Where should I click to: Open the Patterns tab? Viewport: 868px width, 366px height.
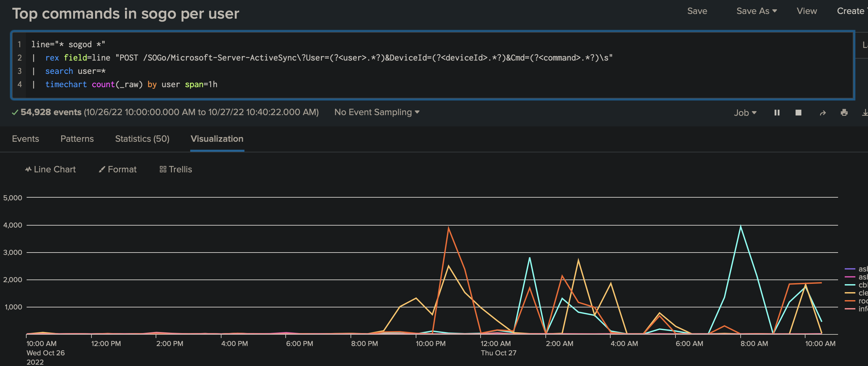click(77, 139)
